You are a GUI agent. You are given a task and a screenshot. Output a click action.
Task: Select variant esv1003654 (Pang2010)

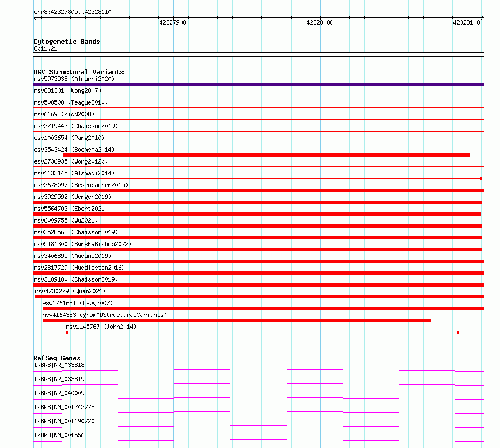[69, 138]
